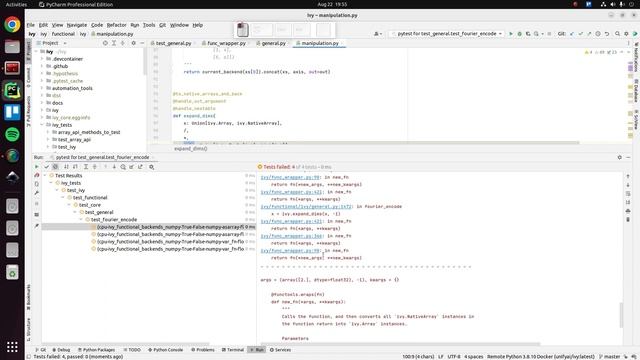Toggle sort alphabetically icon in Run toolbar
Screen dimensions: 640x360
coord(66,167)
